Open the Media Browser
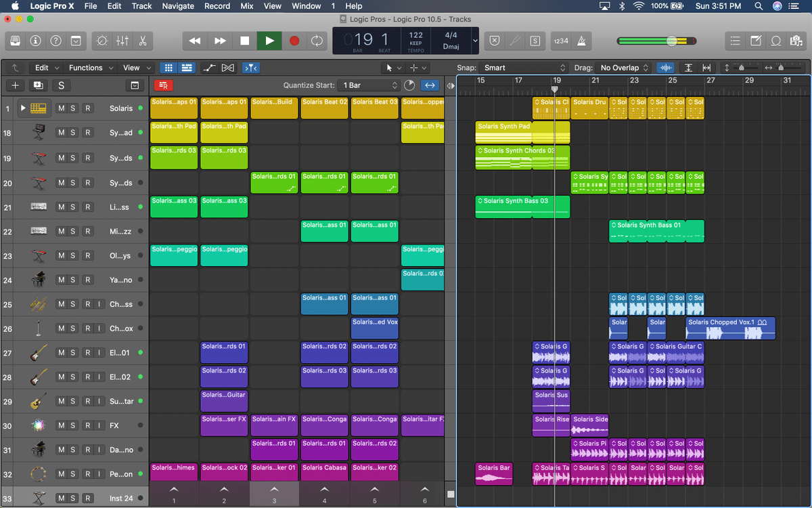Viewport: 812px width, 508px height. pos(796,41)
